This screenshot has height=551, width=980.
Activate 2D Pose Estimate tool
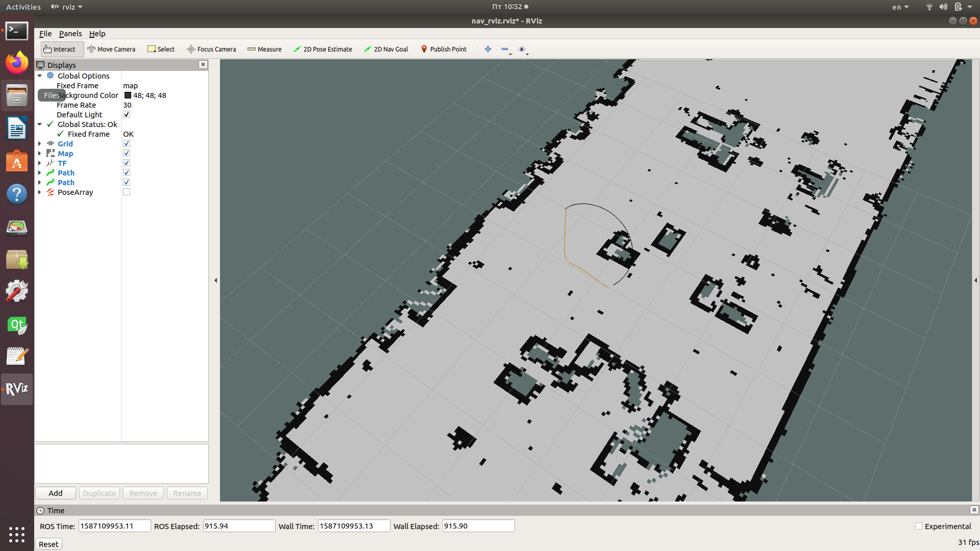pyautogui.click(x=323, y=49)
